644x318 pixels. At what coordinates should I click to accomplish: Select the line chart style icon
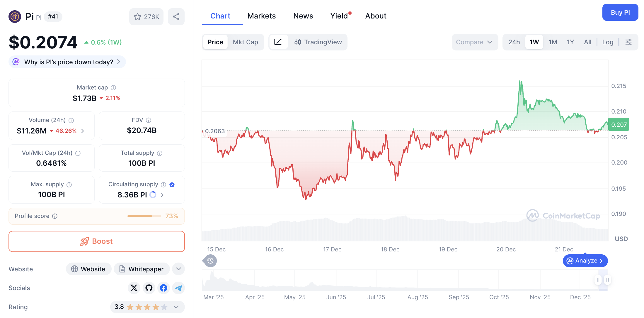279,42
